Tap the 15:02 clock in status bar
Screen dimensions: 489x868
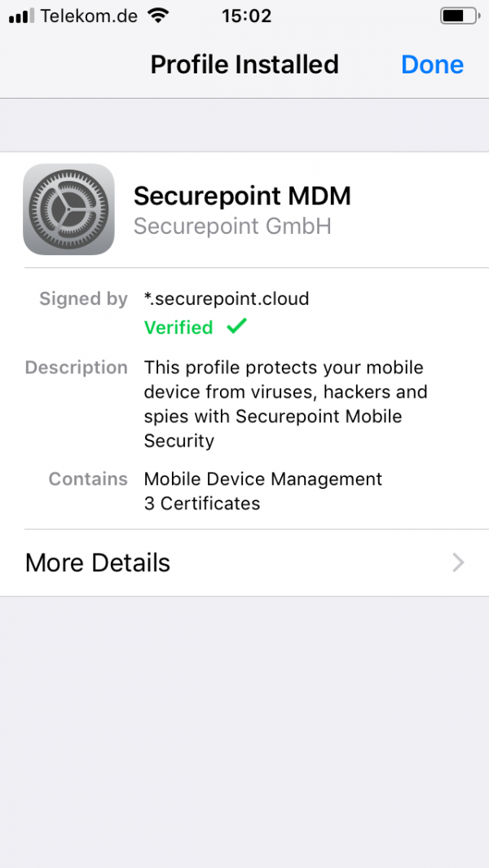245,15
